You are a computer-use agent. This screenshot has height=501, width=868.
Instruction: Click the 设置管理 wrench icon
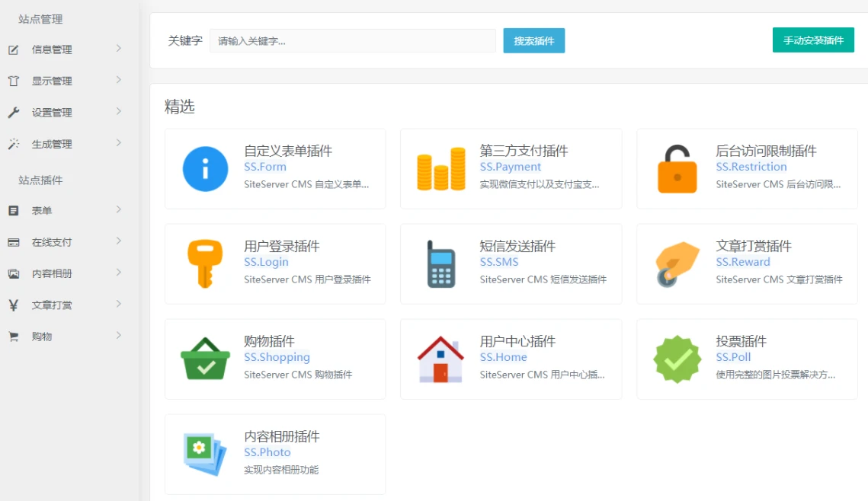(x=13, y=113)
